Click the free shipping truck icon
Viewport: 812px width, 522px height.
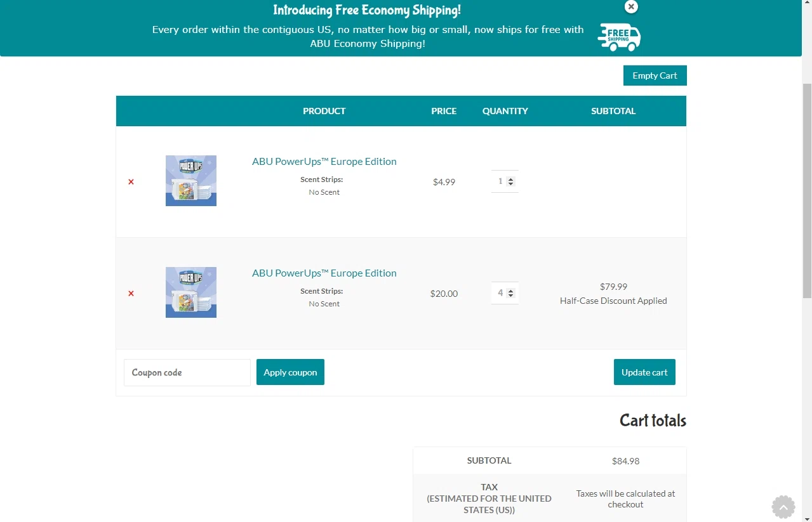(x=619, y=37)
